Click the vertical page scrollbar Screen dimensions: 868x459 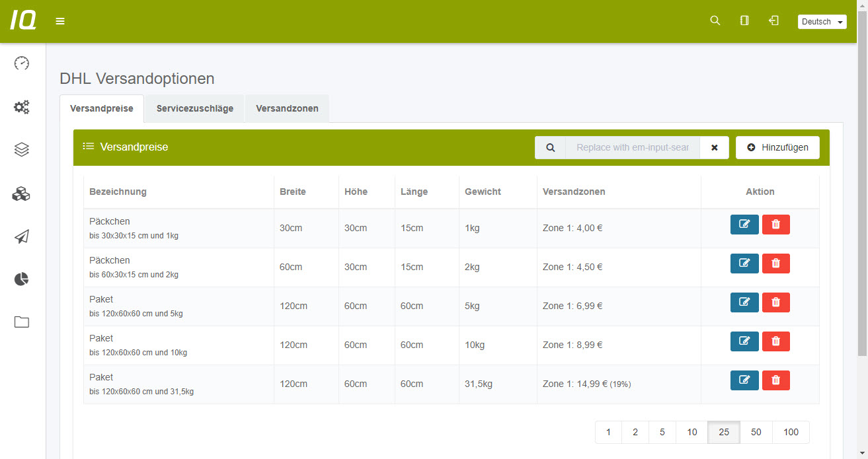tap(862, 198)
